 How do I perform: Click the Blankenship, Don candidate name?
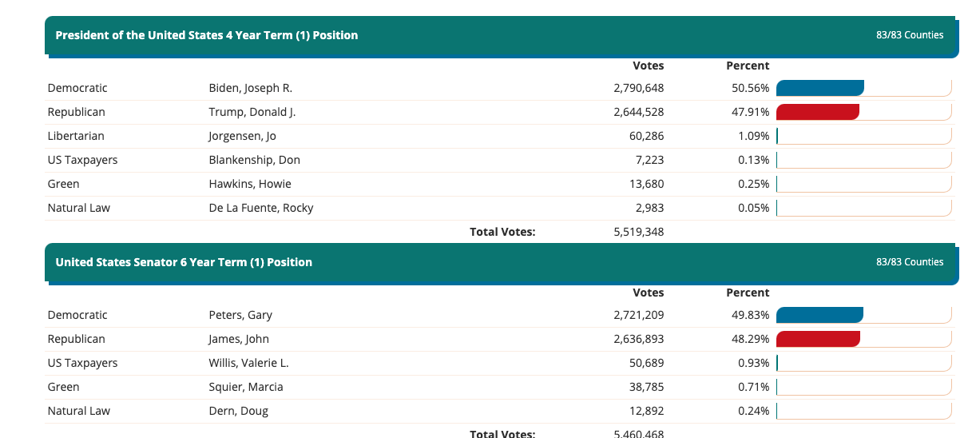pyautogui.click(x=255, y=160)
